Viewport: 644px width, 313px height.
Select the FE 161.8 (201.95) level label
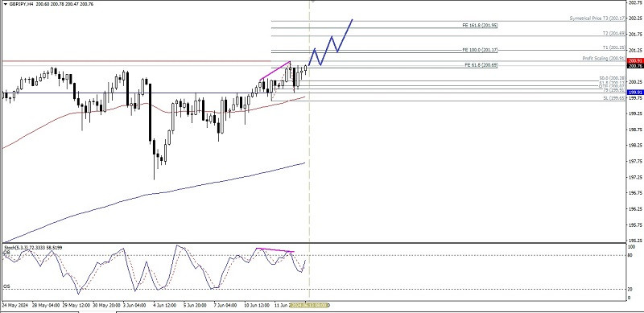[x=480, y=26]
